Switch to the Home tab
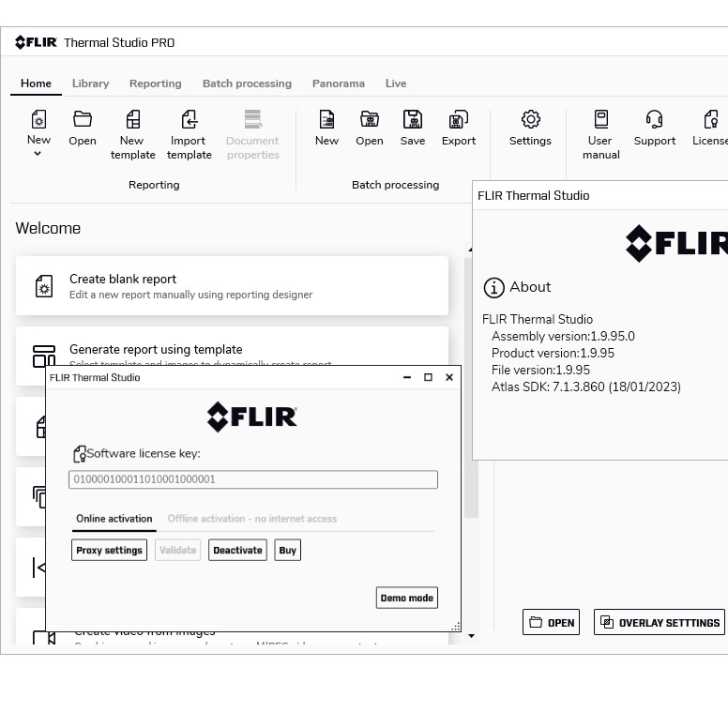This screenshot has width=728, height=728. coord(36,83)
